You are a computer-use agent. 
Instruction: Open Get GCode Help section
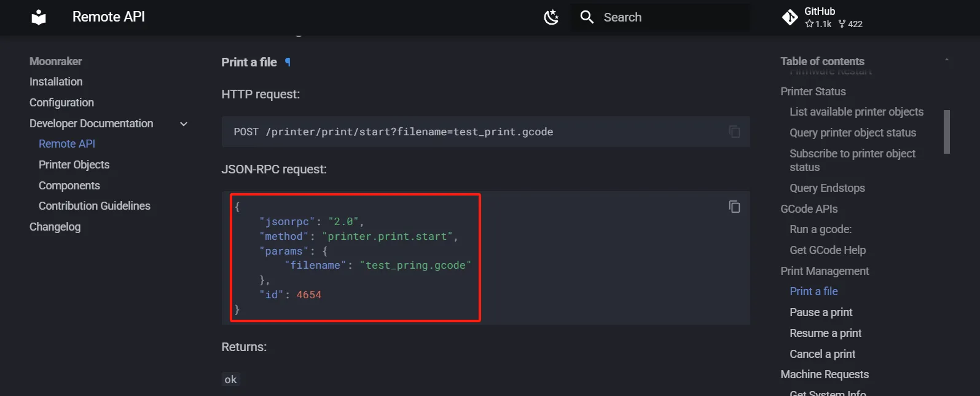pyautogui.click(x=827, y=250)
